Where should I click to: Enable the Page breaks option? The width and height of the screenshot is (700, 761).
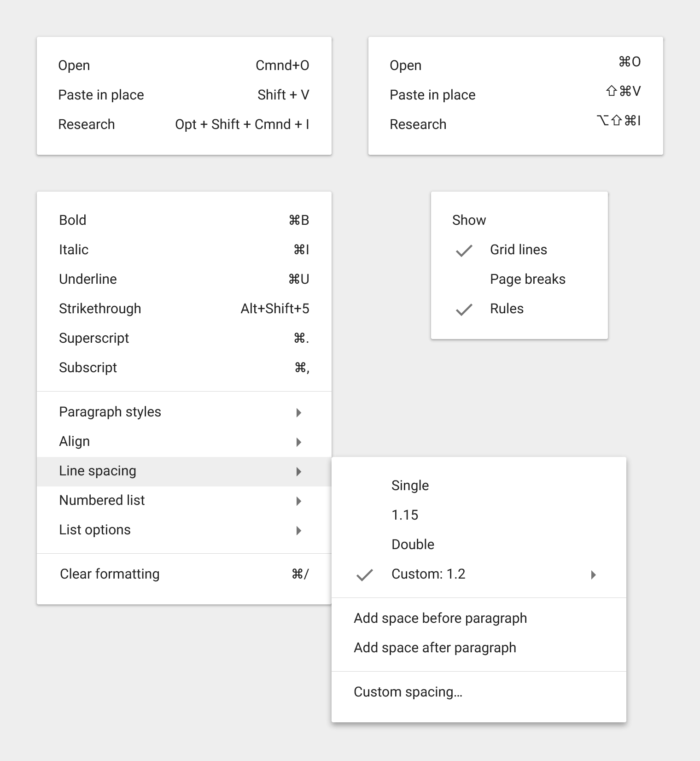pos(519,279)
